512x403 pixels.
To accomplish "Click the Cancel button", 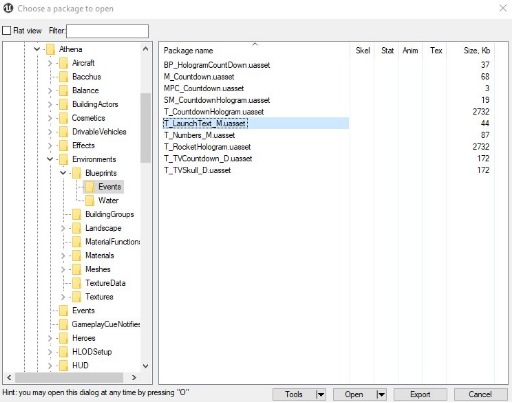I will pyautogui.click(x=480, y=394).
